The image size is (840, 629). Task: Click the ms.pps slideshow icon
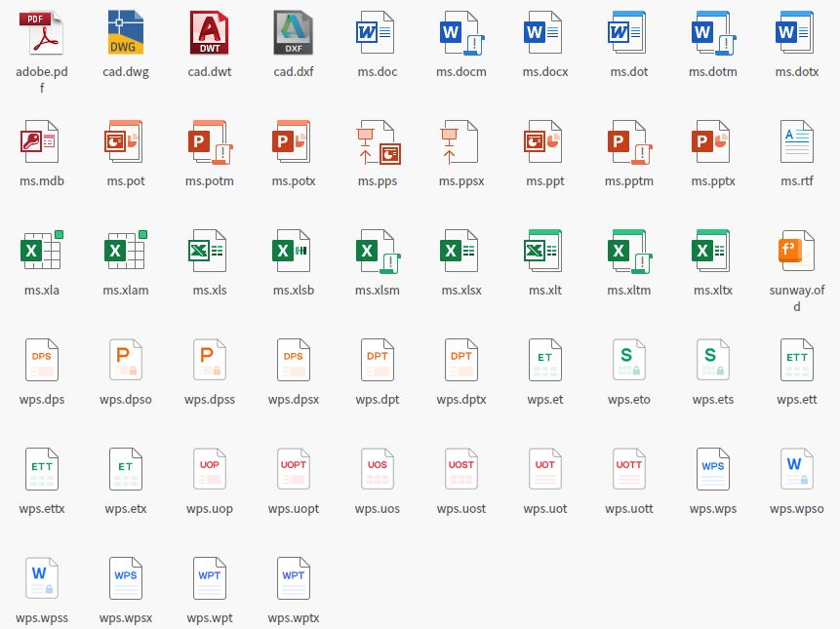378,142
